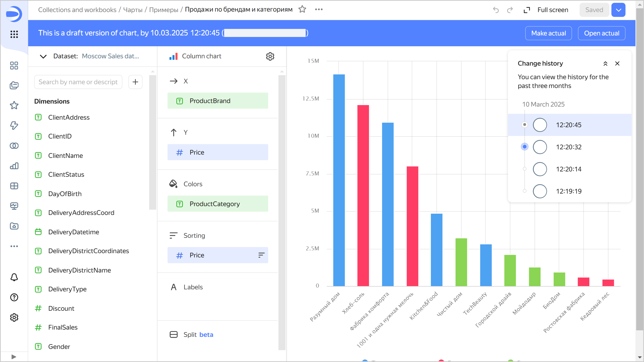Select the 12:20:14 history version

click(540, 169)
